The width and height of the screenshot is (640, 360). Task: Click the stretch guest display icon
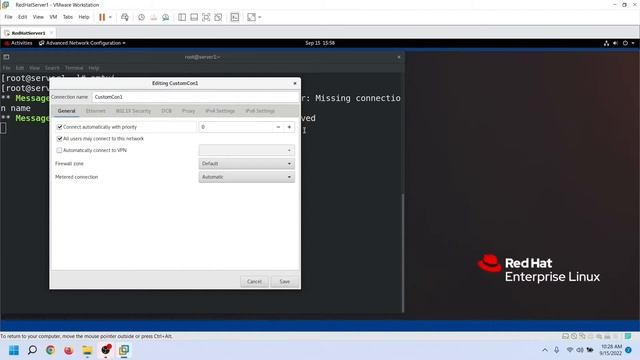tap(251, 17)
